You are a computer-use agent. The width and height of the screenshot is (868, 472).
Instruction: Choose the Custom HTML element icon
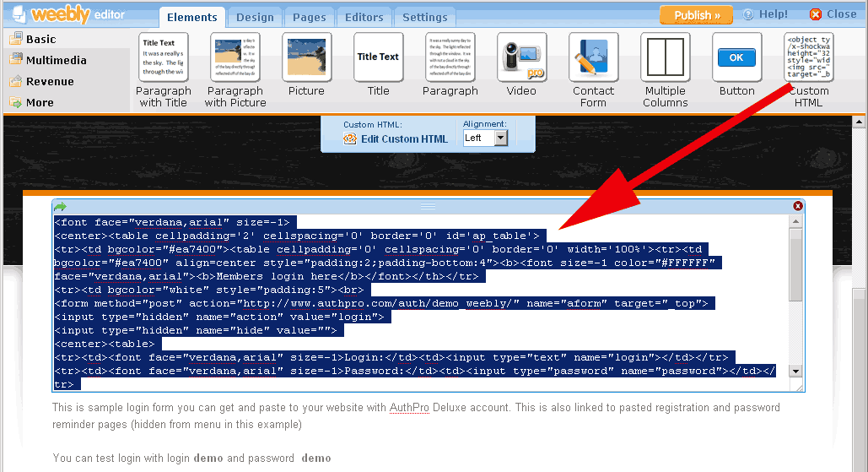tap(809, 57)
